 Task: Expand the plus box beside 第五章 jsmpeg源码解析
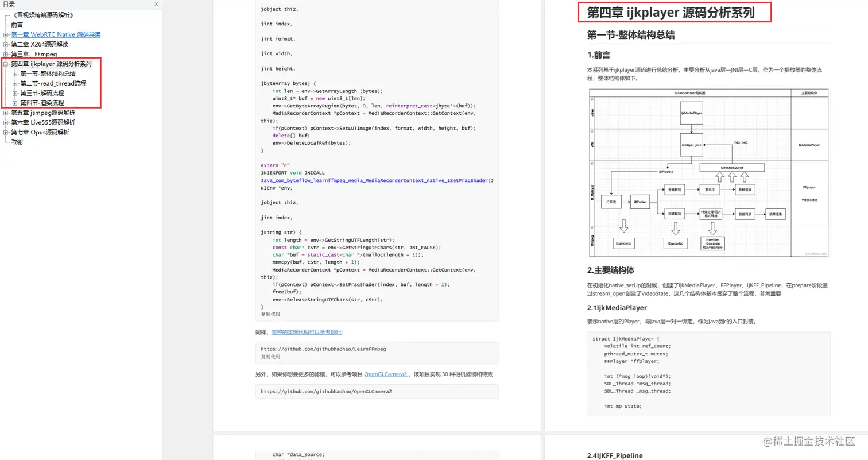tap(6, 113)
